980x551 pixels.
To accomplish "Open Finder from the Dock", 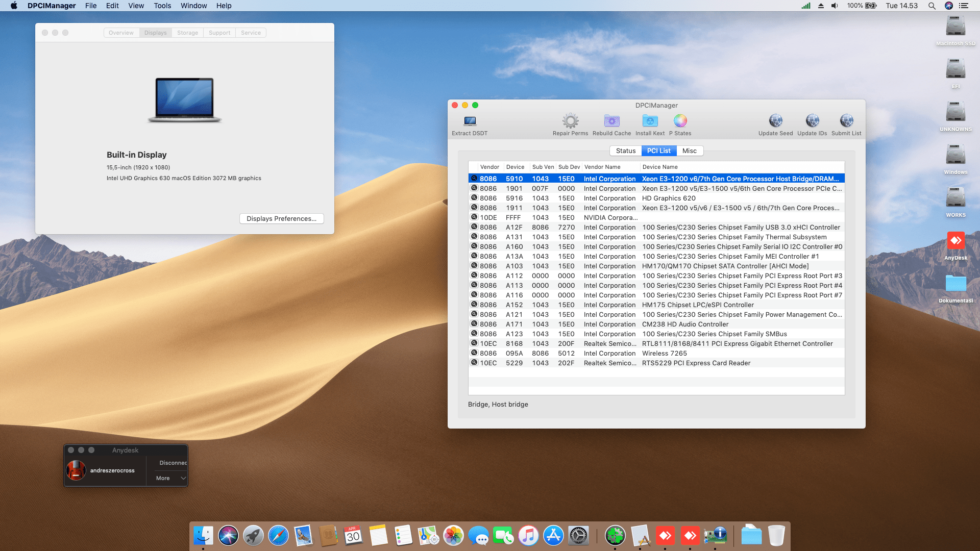I will (x=203, y=536).
